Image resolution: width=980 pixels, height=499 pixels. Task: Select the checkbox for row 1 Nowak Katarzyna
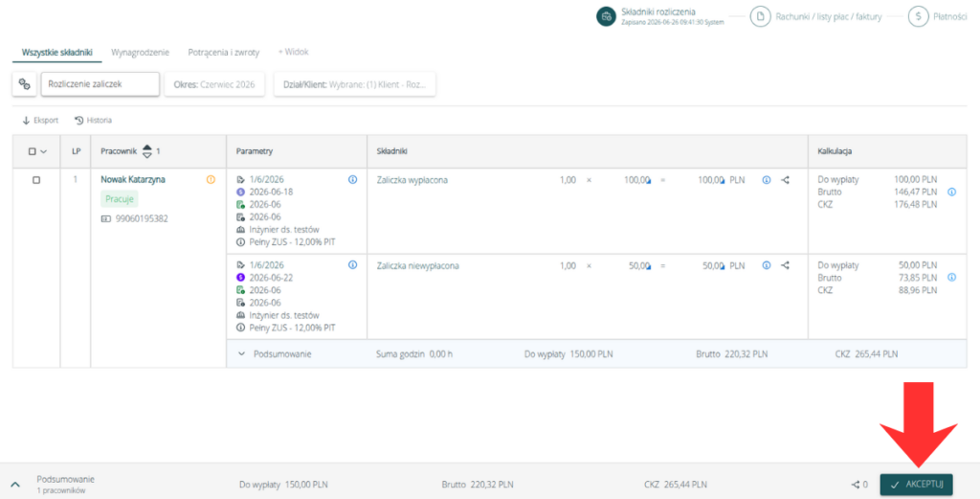pos(36,180)
